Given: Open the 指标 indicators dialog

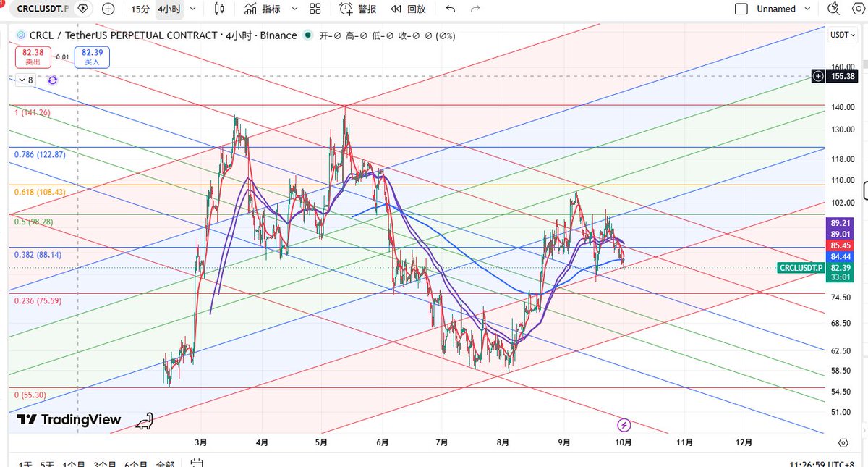Looking at the screenshot, I should (262, 9).
